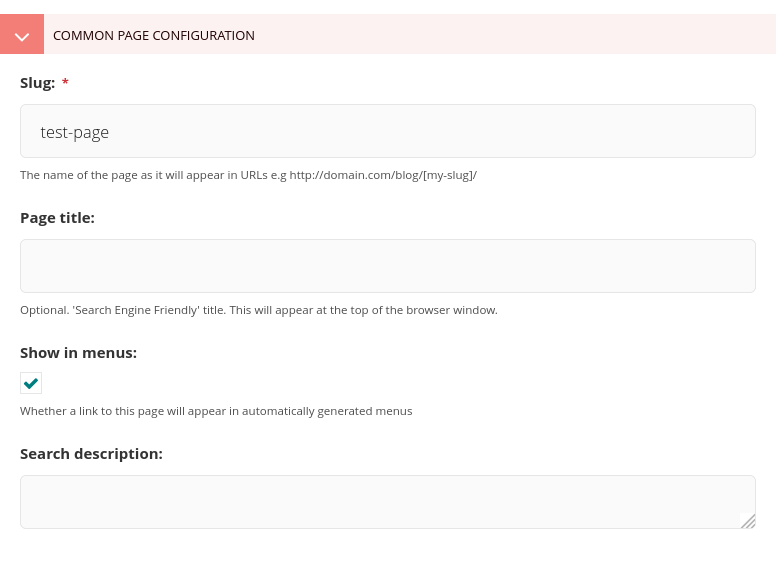Viewport: 776px width, 572px height.
Task: Click the hint about automatically generated menus
Action: click(x=216, y=411)
